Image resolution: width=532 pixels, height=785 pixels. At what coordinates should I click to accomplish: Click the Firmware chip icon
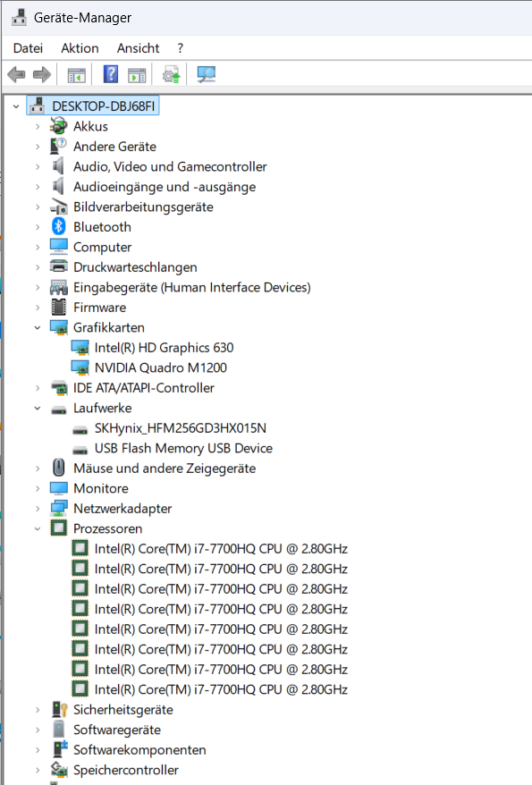[58, 307]
